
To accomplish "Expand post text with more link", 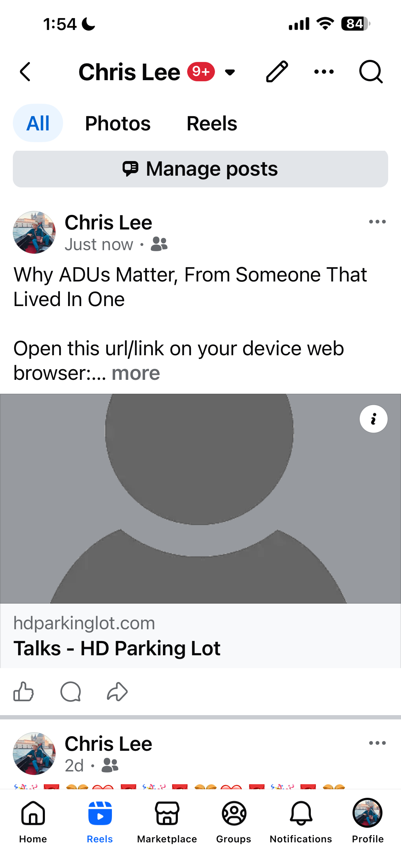I will click(136, 373).
